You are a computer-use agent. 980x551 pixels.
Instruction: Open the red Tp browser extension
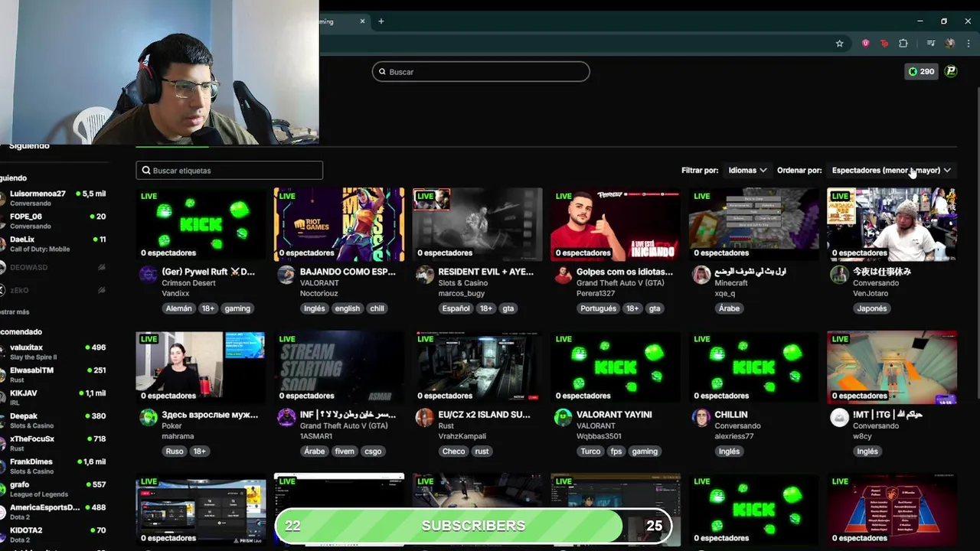pos(884,44)
